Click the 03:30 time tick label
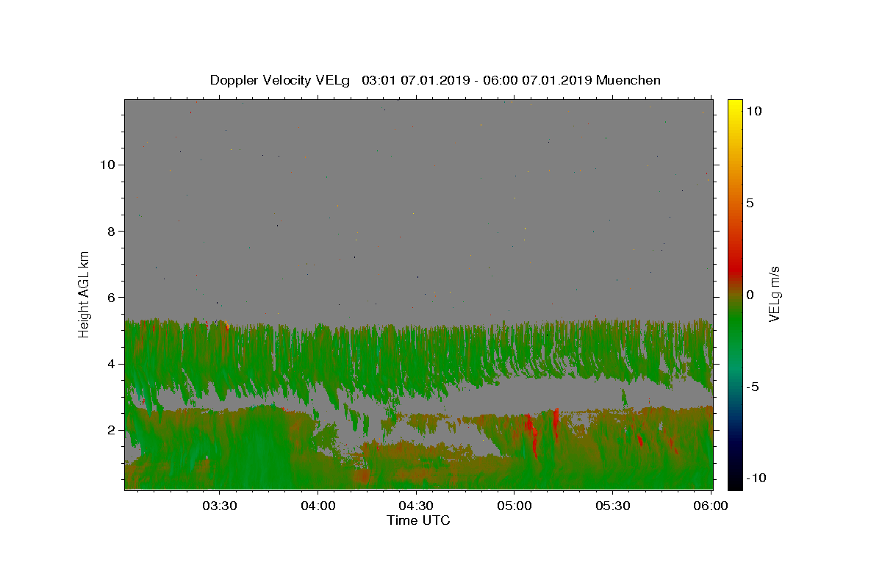Viewport: 882px width, 588px height. (x=219, y=506)
